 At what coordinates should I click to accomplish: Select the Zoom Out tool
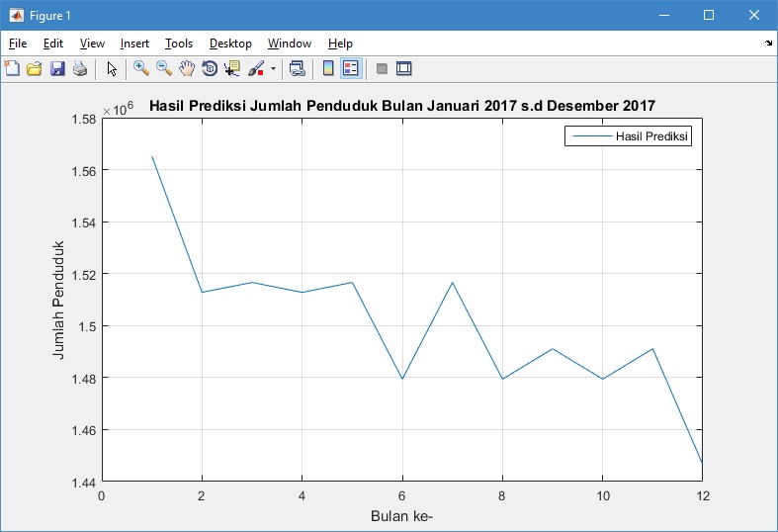tap(164, 68)
